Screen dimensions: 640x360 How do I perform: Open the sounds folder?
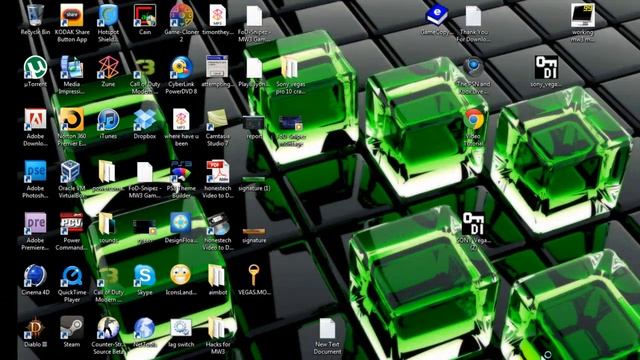(x=107, y=224)
